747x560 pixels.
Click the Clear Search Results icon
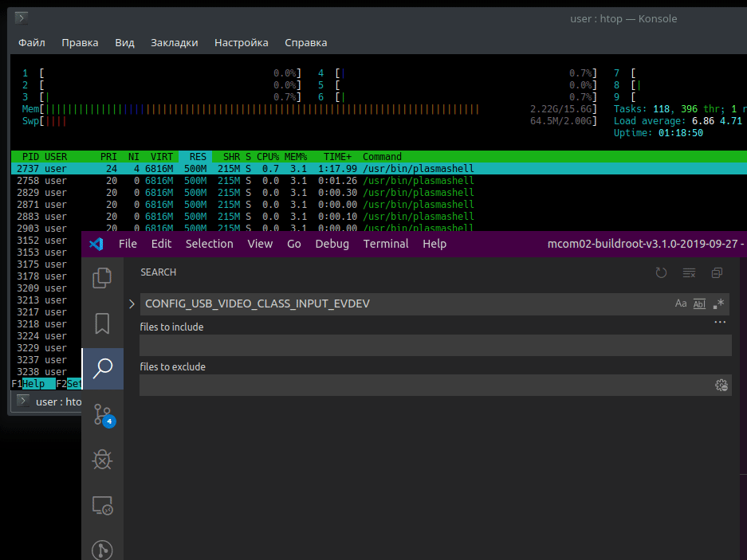point(689,273)
